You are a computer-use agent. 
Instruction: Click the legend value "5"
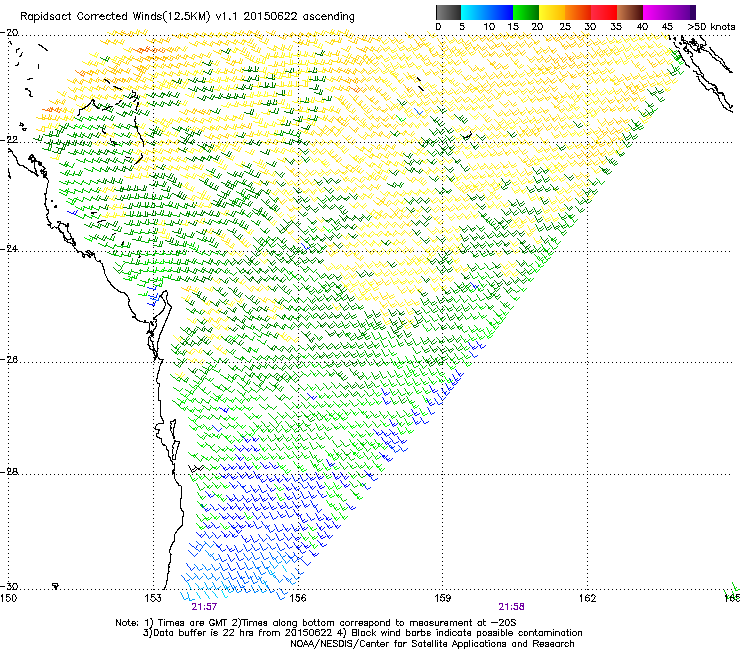(462, 27)
